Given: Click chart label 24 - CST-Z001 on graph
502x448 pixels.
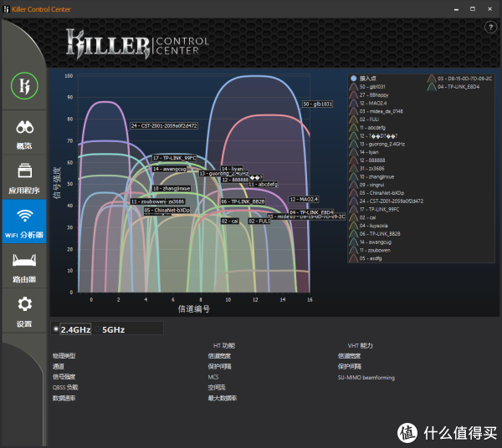Looking at the screenshot, I should point(164,125).
